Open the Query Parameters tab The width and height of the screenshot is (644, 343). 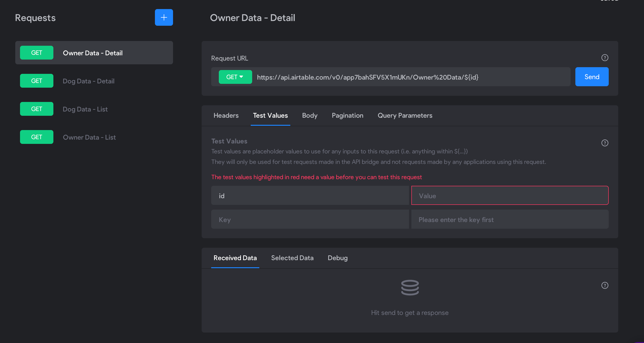tap(405, 116)
